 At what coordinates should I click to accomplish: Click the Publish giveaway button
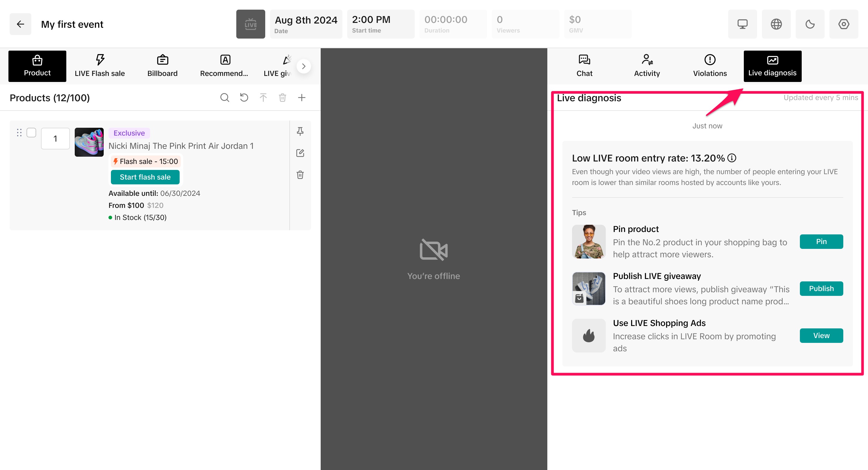tap(821, 289)
